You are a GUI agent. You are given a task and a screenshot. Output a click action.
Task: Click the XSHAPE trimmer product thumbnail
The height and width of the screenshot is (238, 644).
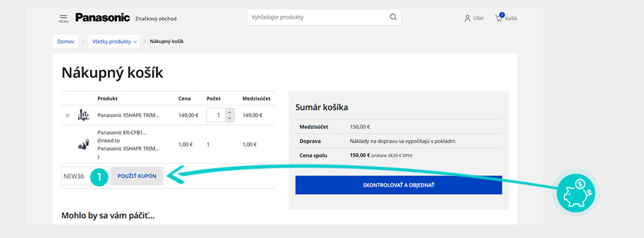83,115
